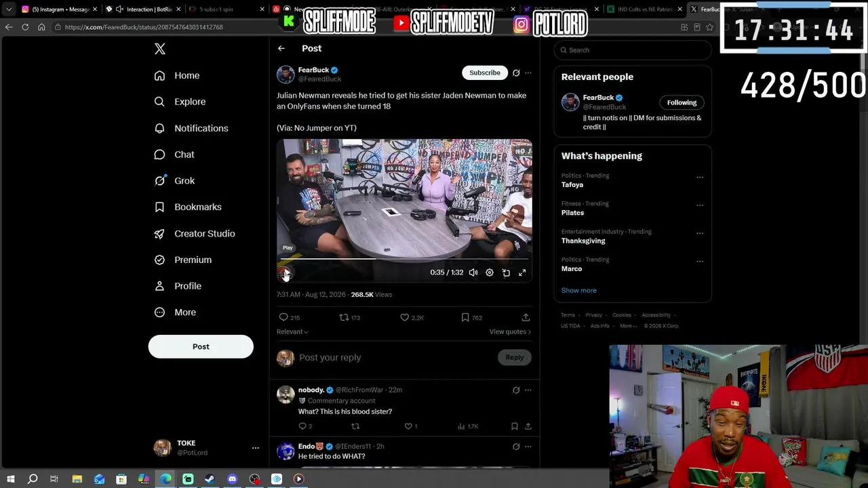868x488 pixels.
Task: View analytics on nobody.'s reply
Action: pyautogui.click(x=468, y=426)
